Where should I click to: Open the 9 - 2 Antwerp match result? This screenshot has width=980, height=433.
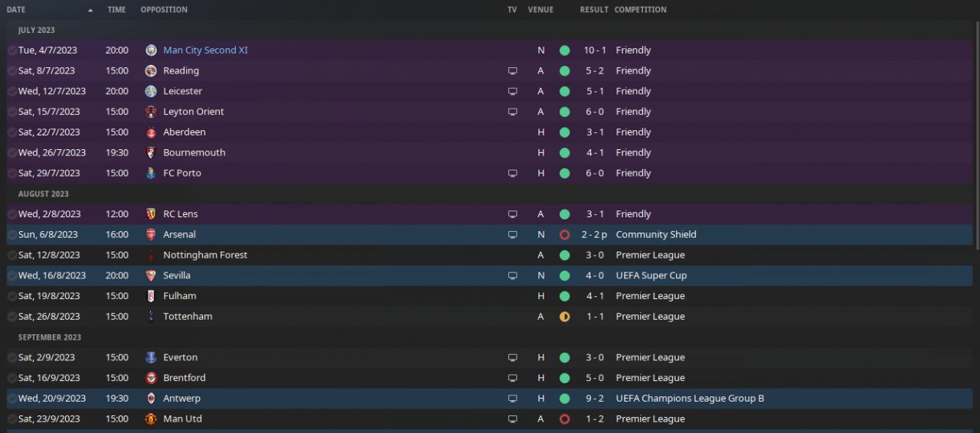[x=594, y=399]
